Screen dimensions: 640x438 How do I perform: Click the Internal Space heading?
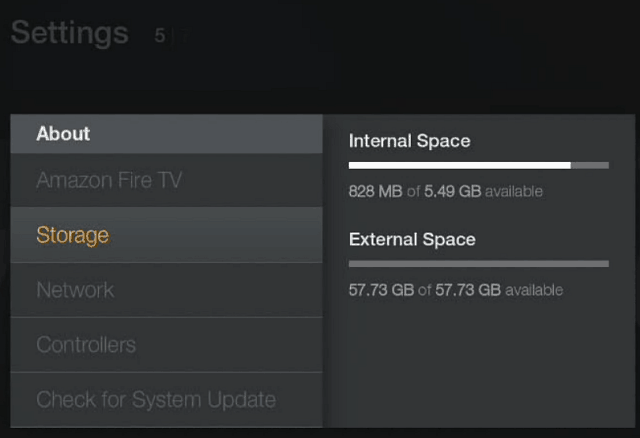(x=409, y=141)
